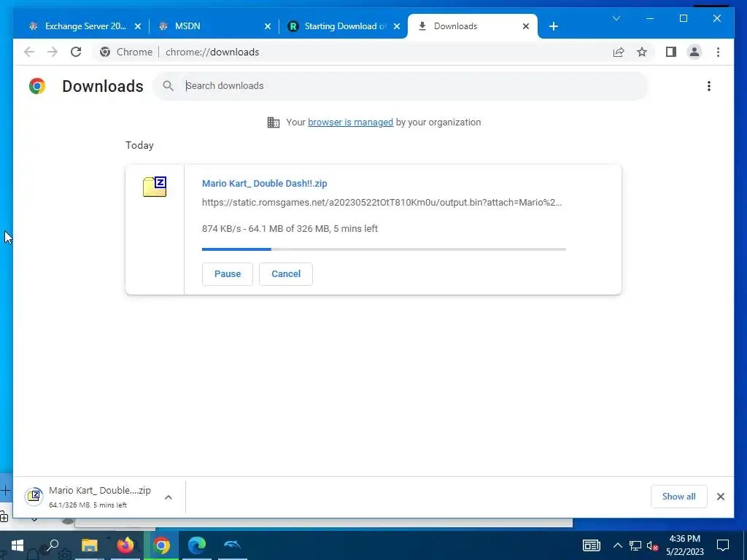Close the Downloads tab

point(526,26)
